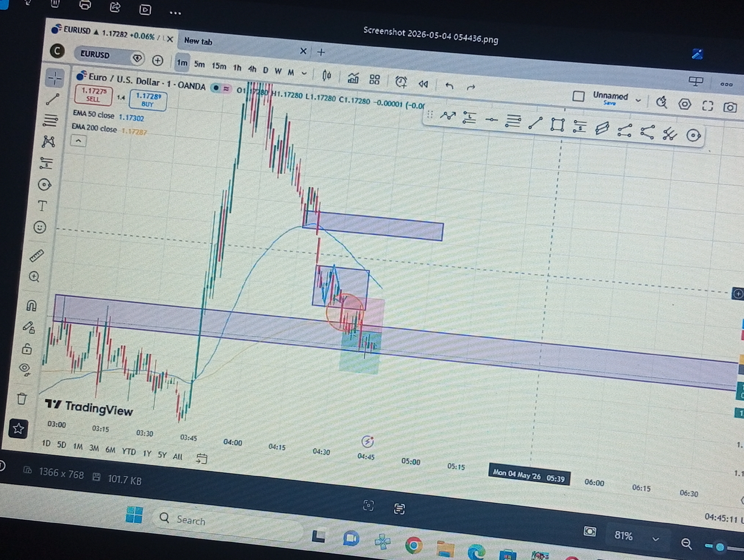744x560 pixels.
Task: Open the patterns drawing tool
Action: click(49, 141)
